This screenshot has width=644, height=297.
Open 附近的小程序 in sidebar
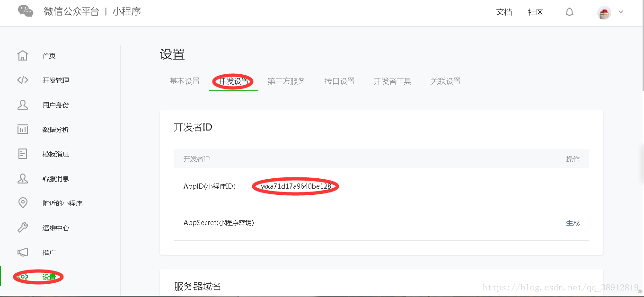point(62,203)
